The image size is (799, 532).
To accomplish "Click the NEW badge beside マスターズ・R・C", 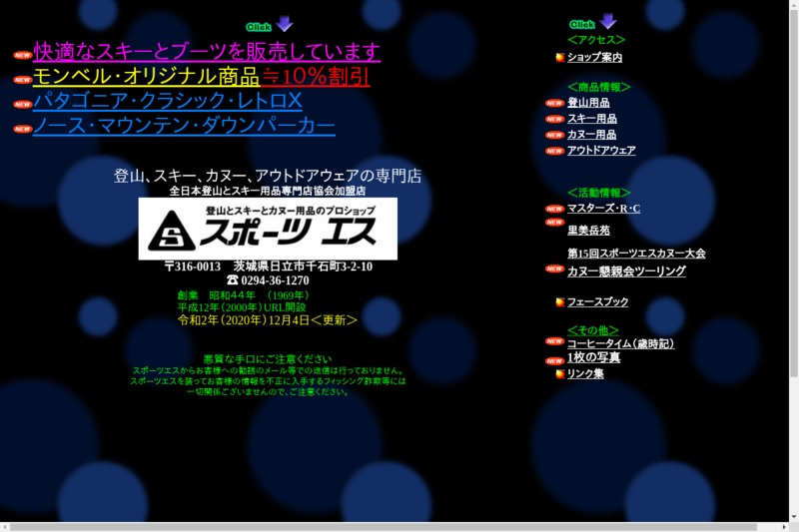I will point(554,209).
